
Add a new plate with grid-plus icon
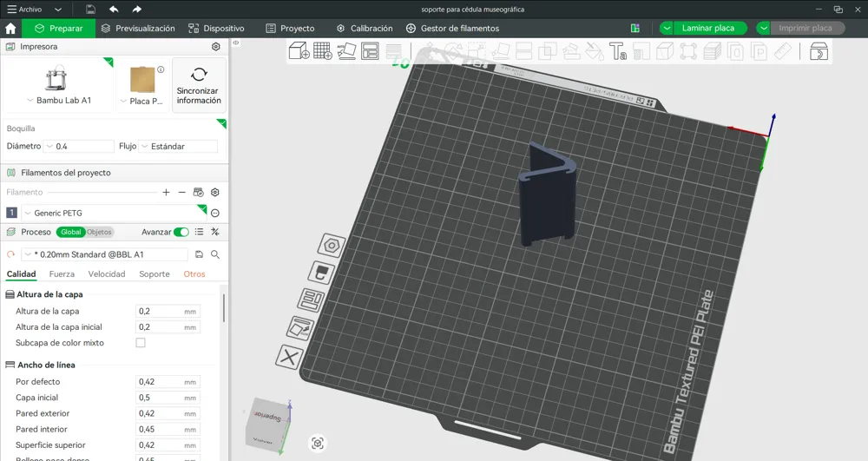point(323,51)
